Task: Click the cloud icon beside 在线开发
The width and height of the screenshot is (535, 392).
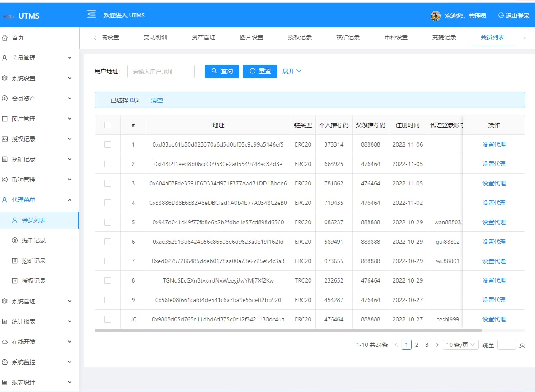Action: coord(5,342)
